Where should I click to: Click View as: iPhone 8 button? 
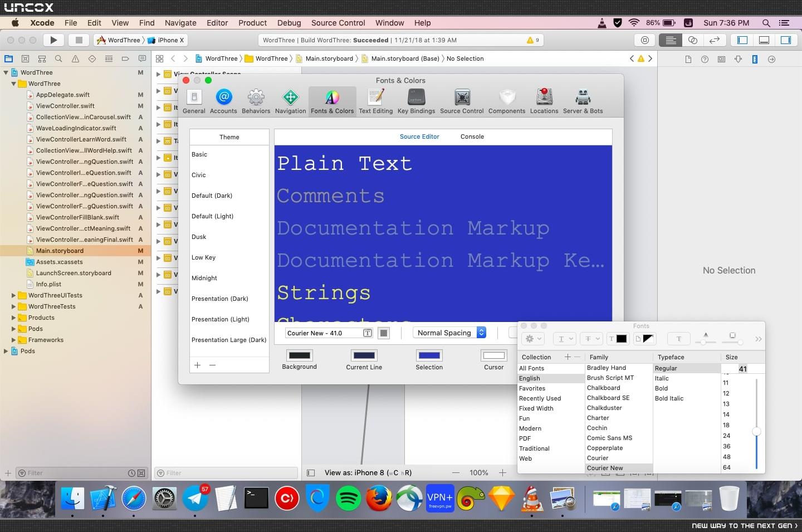(x=368, y=473)
